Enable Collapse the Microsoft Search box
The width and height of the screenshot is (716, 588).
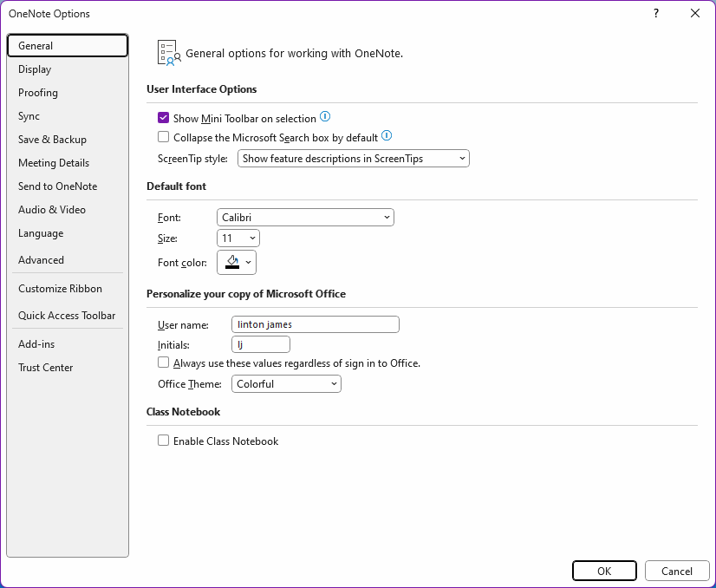tap(163, 137)
